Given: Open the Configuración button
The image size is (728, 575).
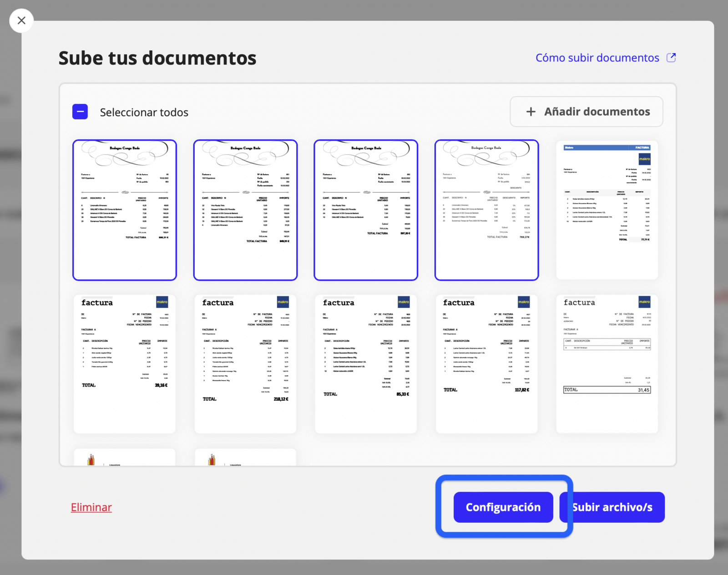Looking at the screenshot, I should coord(503,507).
